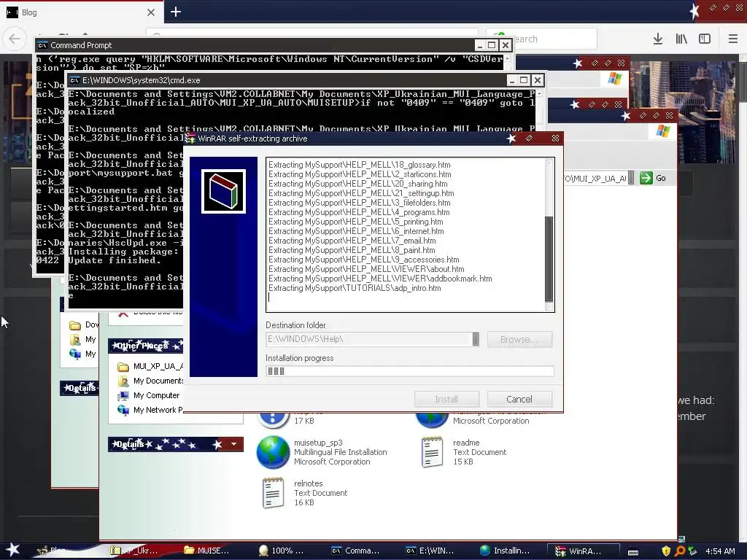Click the greyed Install button

click(446, 399)
